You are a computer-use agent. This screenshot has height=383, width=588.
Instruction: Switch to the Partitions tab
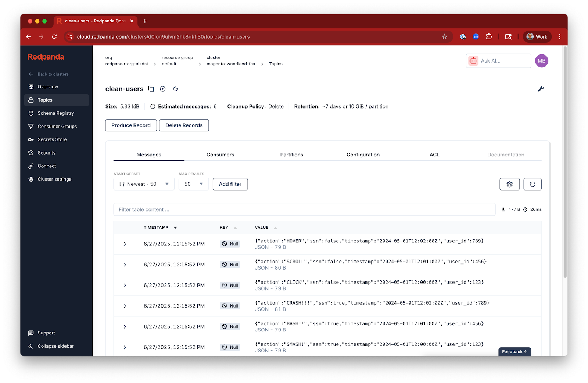click(291, 155)
